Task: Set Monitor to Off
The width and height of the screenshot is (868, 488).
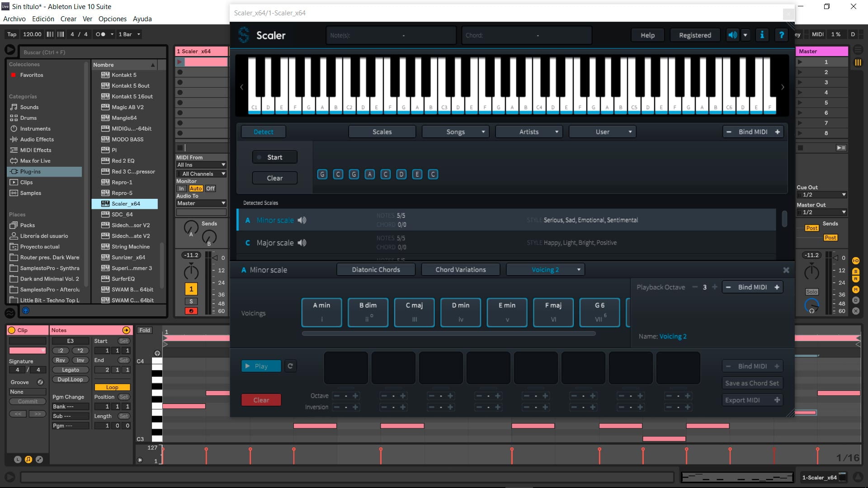Action: point(211,188)
